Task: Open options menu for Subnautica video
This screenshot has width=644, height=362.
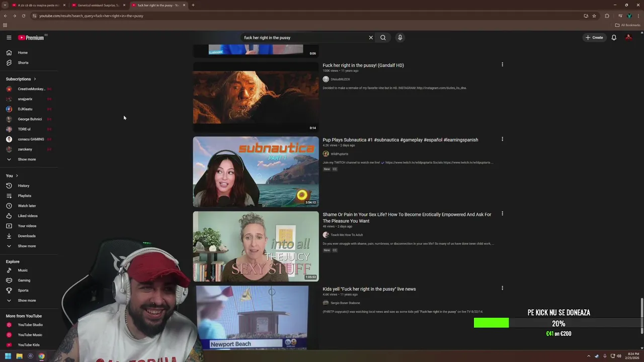Action: [502, 139]
